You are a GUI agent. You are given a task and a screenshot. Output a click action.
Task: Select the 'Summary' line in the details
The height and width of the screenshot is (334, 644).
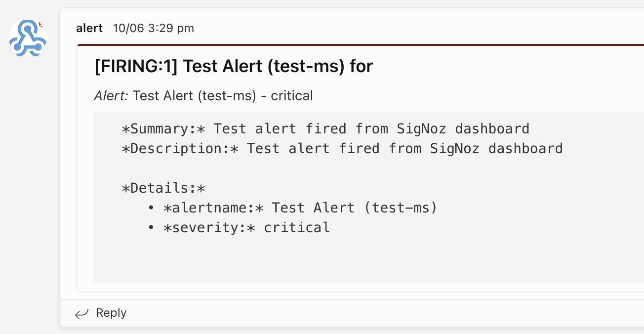coord(326,128)
